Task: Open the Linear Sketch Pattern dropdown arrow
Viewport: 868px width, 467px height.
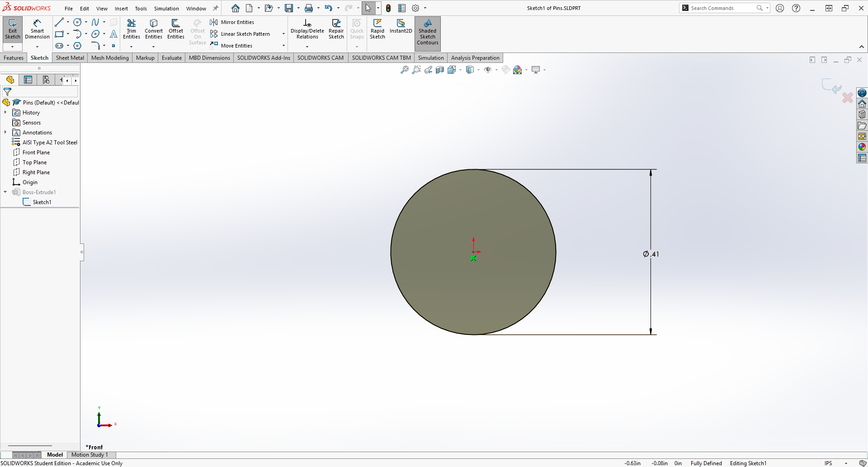Action: coord(283,34)
